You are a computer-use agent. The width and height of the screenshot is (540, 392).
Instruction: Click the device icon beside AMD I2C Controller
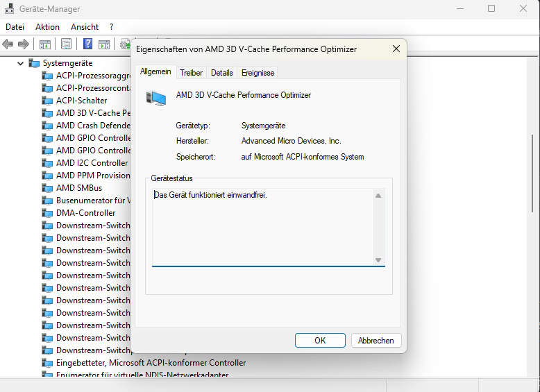point(47,163)
